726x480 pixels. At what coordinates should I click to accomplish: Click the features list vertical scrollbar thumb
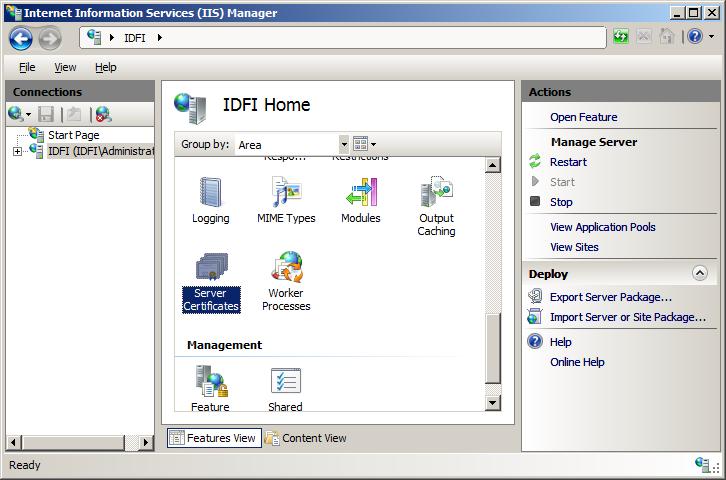493,348
